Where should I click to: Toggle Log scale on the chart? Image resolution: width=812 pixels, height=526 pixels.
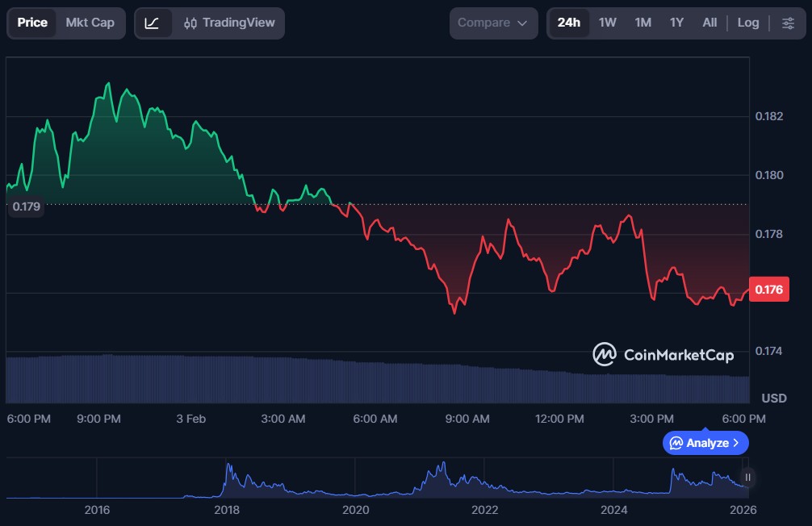pos(747,23)
